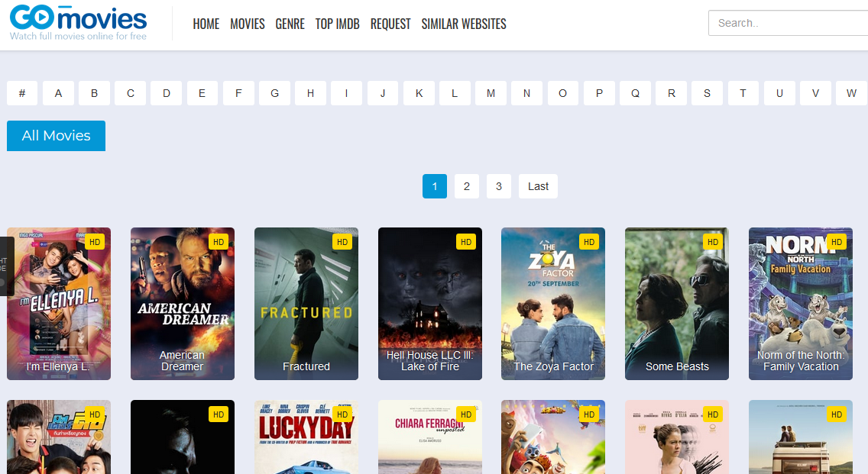Viewport: 868px width, 474px height.
Task: Open the HOME menu item
Action: (206, 24)
